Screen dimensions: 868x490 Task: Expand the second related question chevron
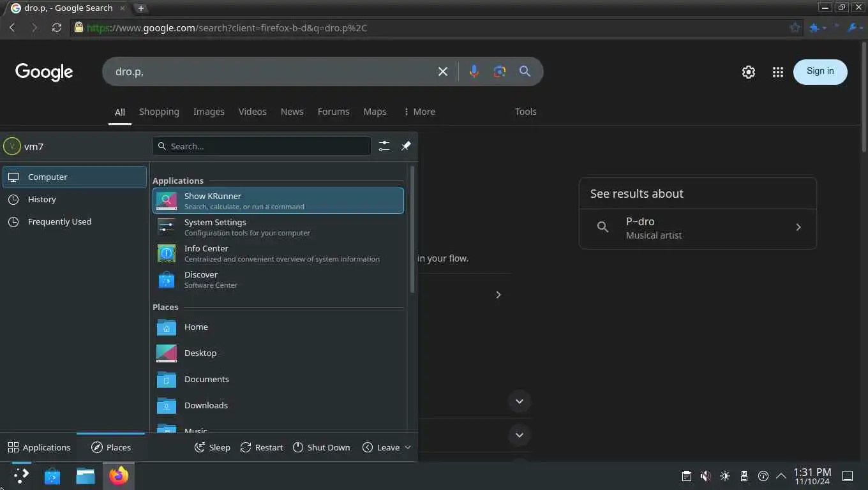pos(520,435)
